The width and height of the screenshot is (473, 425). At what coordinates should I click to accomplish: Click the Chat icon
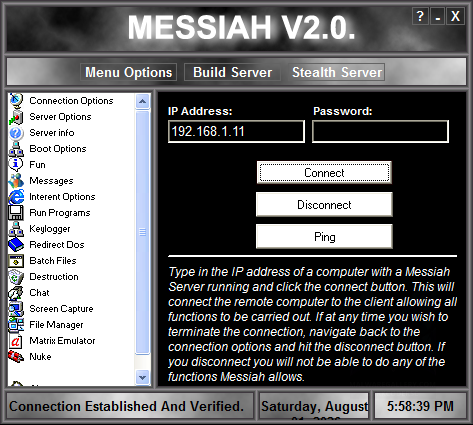[16, 293]
